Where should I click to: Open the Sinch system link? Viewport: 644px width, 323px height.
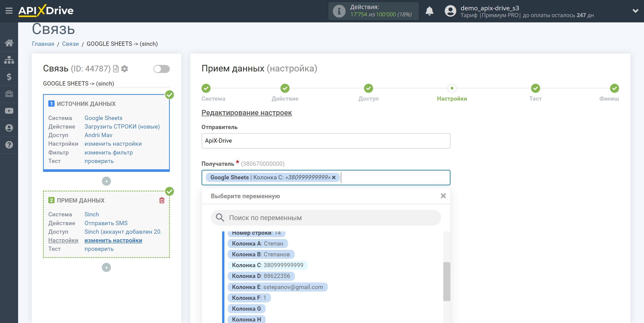[92, 214]
